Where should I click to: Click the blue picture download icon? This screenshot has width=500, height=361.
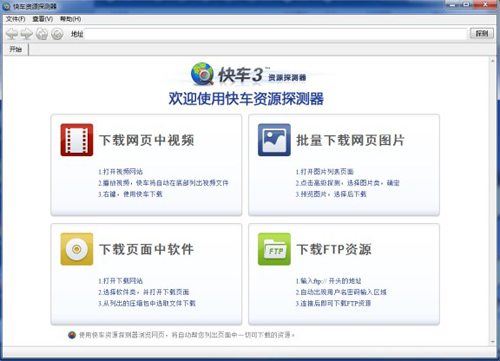click(274, 140)
